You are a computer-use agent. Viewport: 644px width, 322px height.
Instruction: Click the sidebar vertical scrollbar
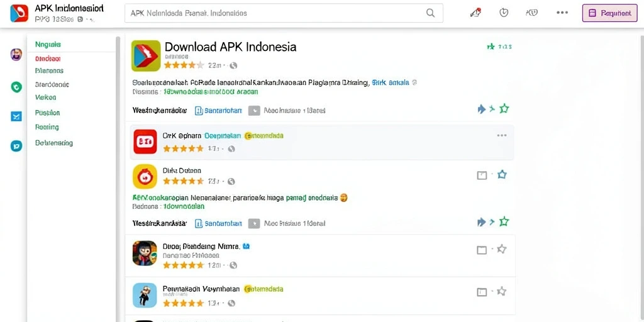coord(118,179)
